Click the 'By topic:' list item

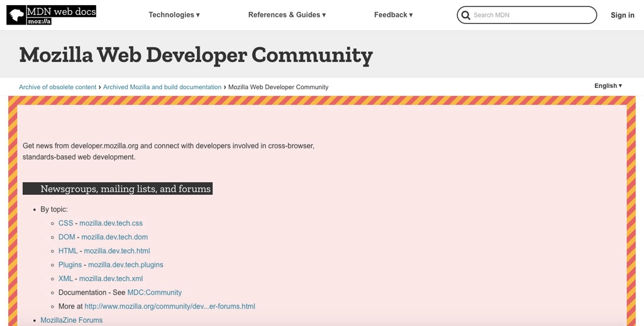pyautogui.click(x=54, y=209)
